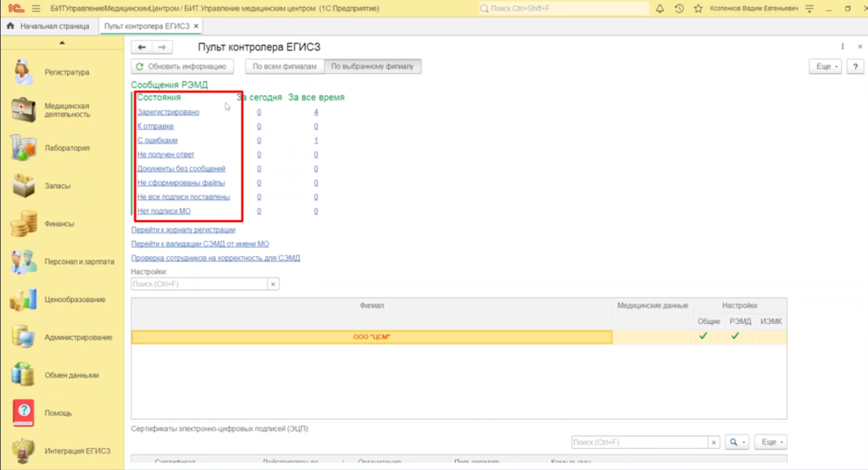Viewport: 868px width, 470px height.
Task: Open the Регистратура section icon
Action: (x=23, y=72)
